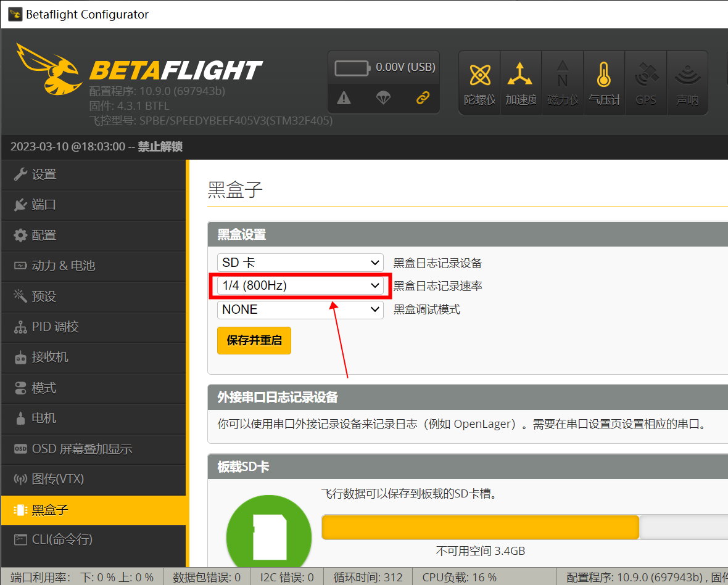Viewport: 728px width, 585px height.
Task: Open the 1/4 (800Hz) logging rate dropdown
Action: point(300,285)
